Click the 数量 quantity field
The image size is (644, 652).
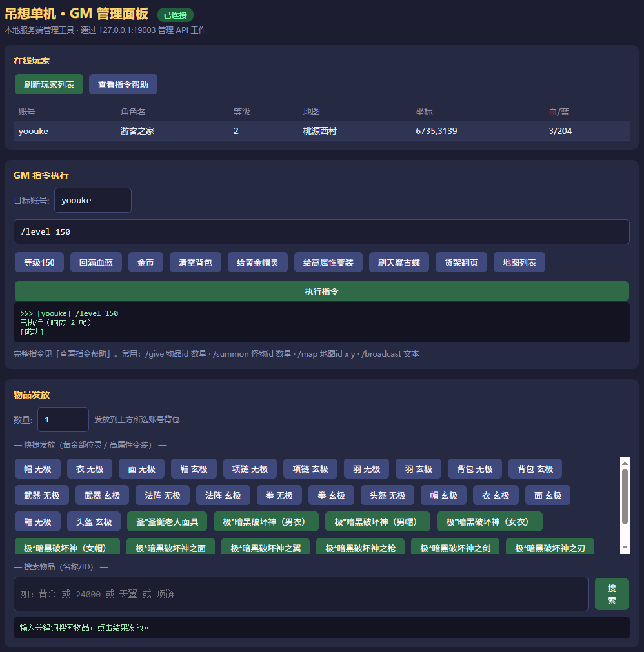[63, 420]
